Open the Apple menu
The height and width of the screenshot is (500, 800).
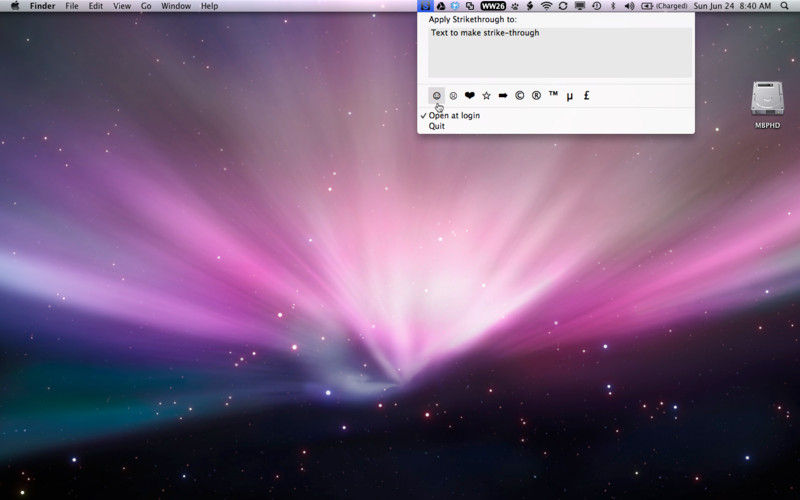coord(15,6)
